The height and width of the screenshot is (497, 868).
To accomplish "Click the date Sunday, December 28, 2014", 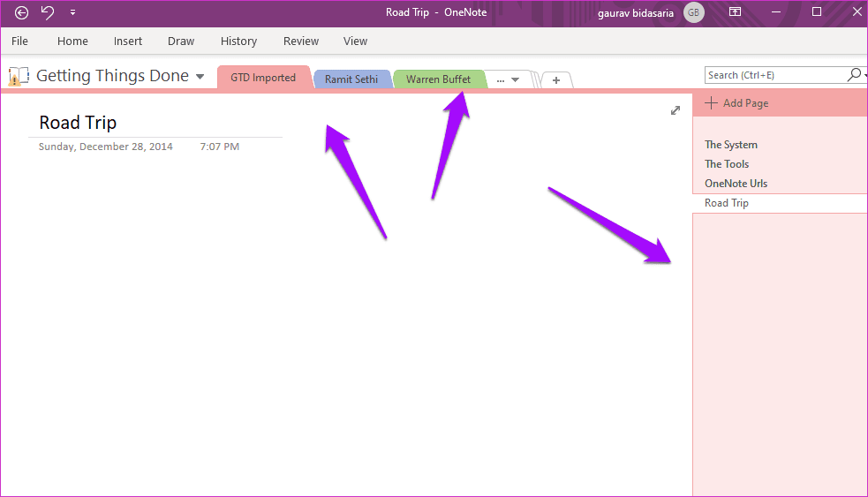I will coord(106,147).
